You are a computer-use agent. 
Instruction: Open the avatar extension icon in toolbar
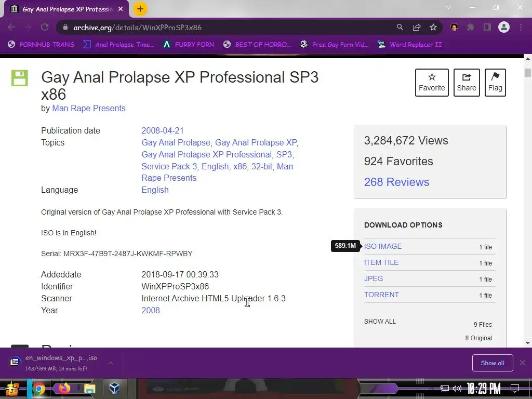[454, 27]
